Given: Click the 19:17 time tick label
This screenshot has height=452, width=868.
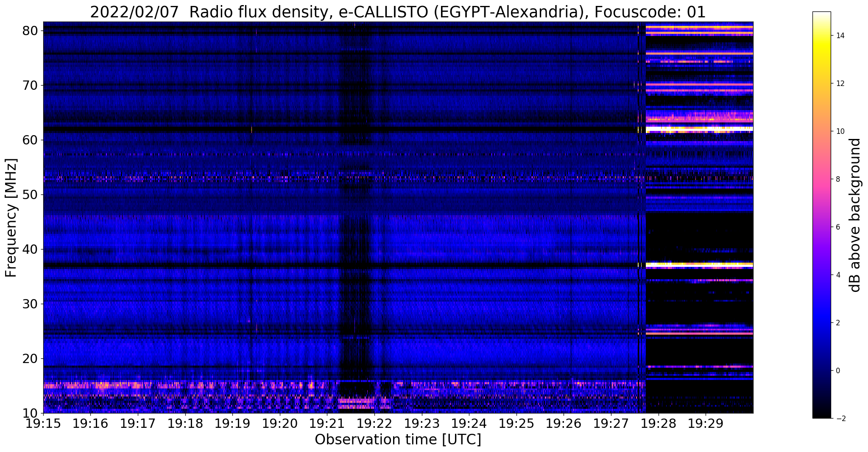Looking at the screenshot, I should coord(138,423).
